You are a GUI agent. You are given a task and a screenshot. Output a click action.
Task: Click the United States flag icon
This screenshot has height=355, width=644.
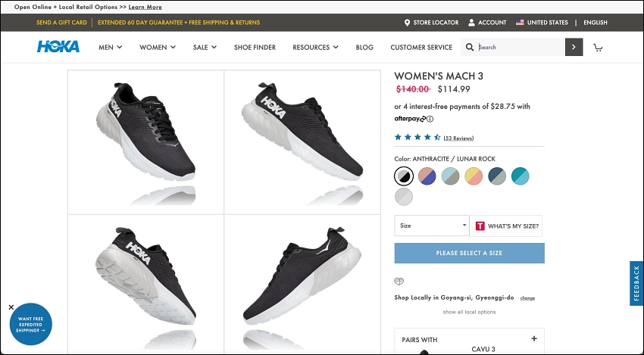520,23
